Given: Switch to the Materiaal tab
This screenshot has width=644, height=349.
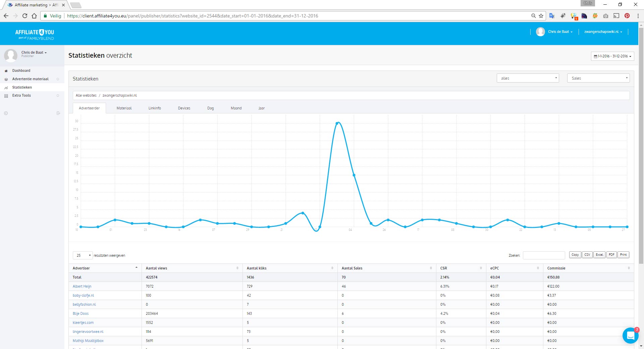Looking at the screenshot, I should click(124, 108).
